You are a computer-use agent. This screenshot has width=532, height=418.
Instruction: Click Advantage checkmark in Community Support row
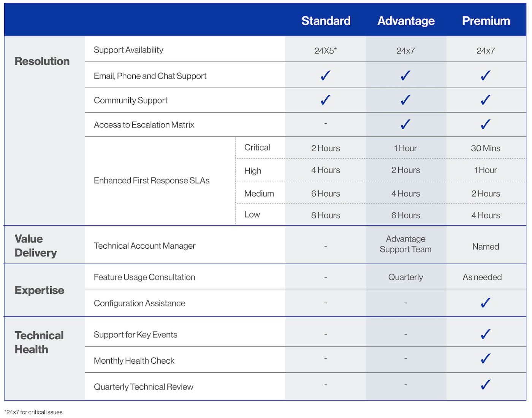(405, 100)
